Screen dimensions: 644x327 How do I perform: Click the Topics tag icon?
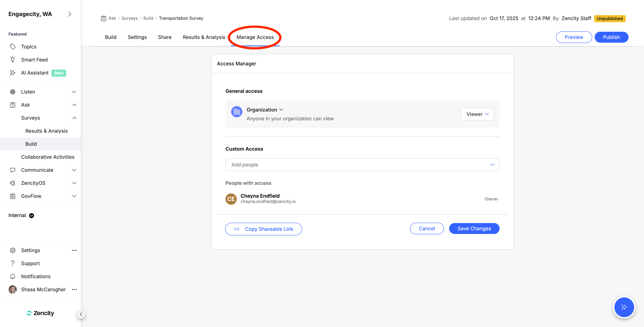(x=13, y=47)
